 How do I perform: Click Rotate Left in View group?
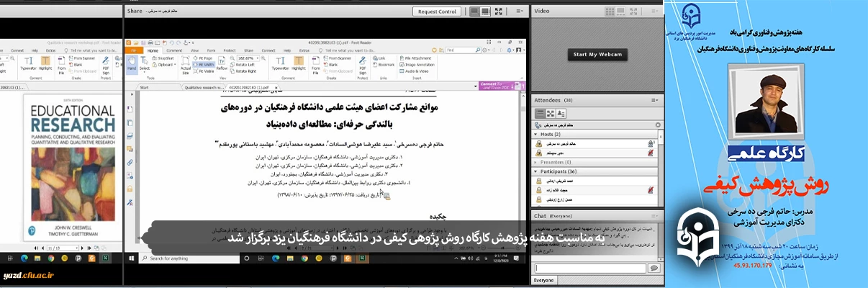pos(245,64)
